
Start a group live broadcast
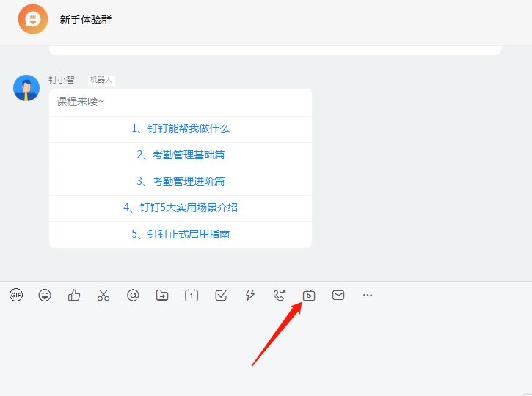click(309, 295)
